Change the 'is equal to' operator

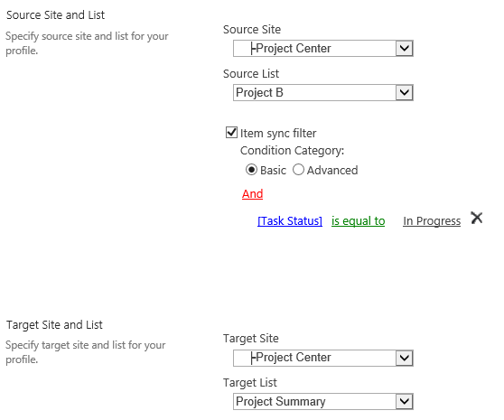[358, 221]
